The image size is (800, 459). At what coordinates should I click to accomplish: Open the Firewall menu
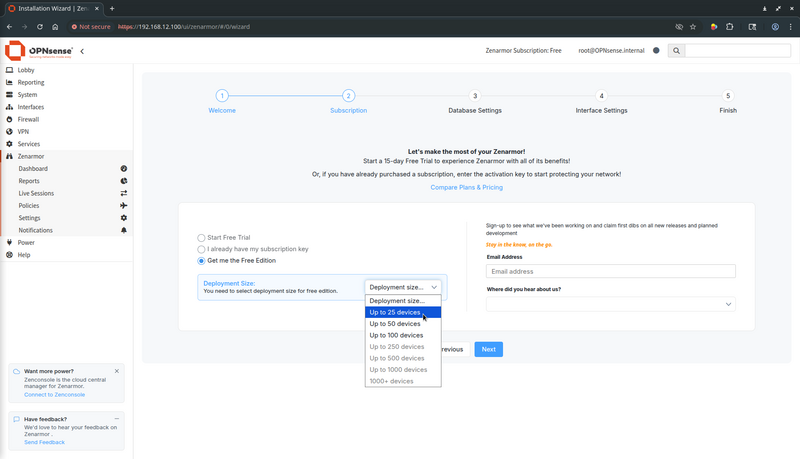pyautogui.click(x=28, y=119)
